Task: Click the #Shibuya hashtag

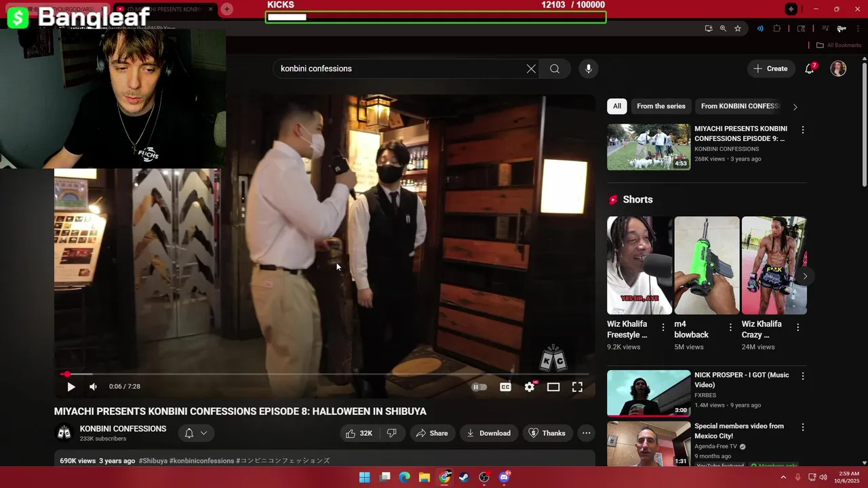Action: coord(153,461)
